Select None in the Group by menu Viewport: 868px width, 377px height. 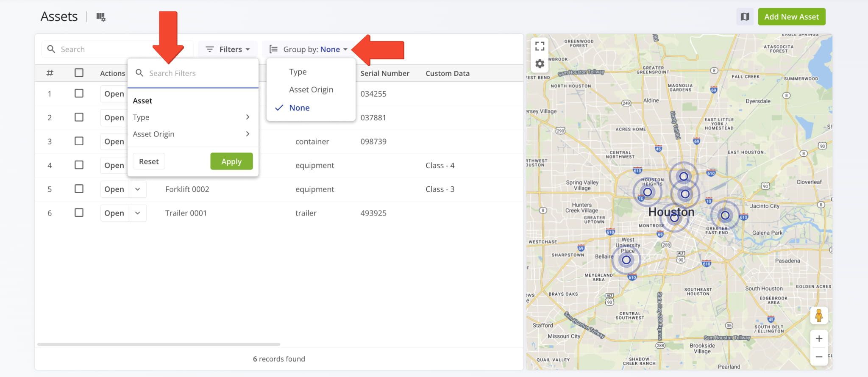[x=299, y=108]
